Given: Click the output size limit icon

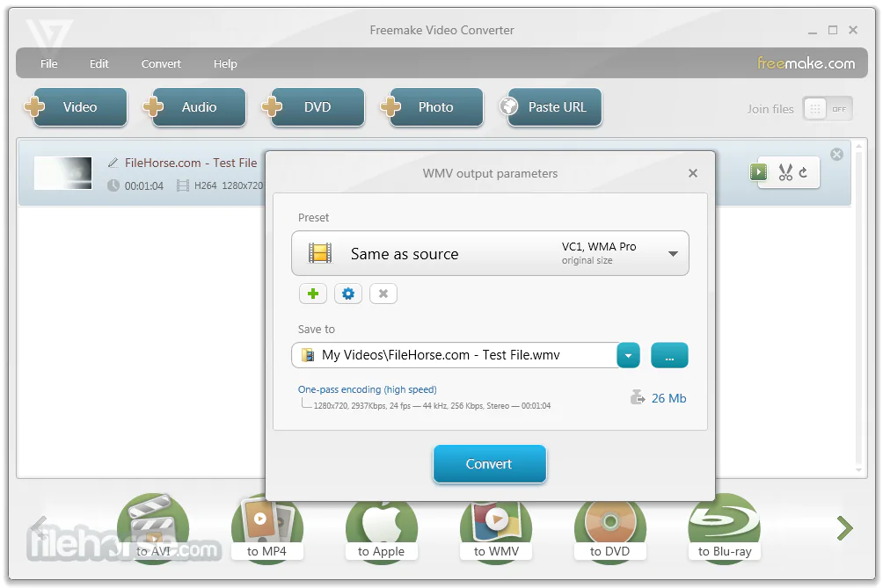Looking at the screenshot, I should (638, 397).
